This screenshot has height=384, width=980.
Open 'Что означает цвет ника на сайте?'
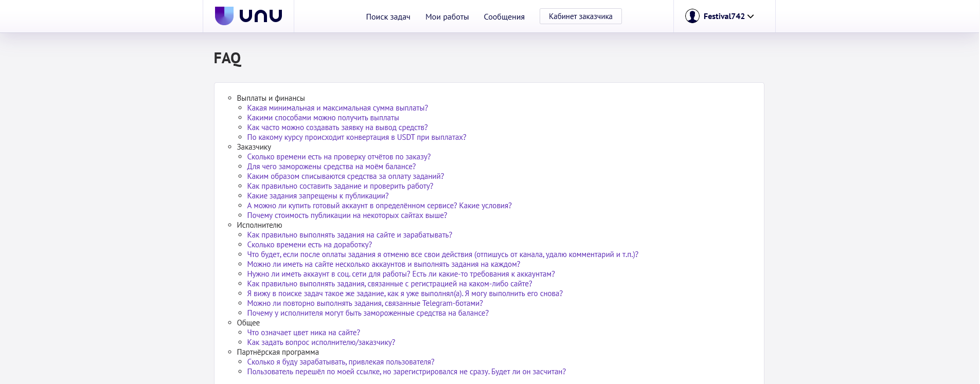pos(304,333)
